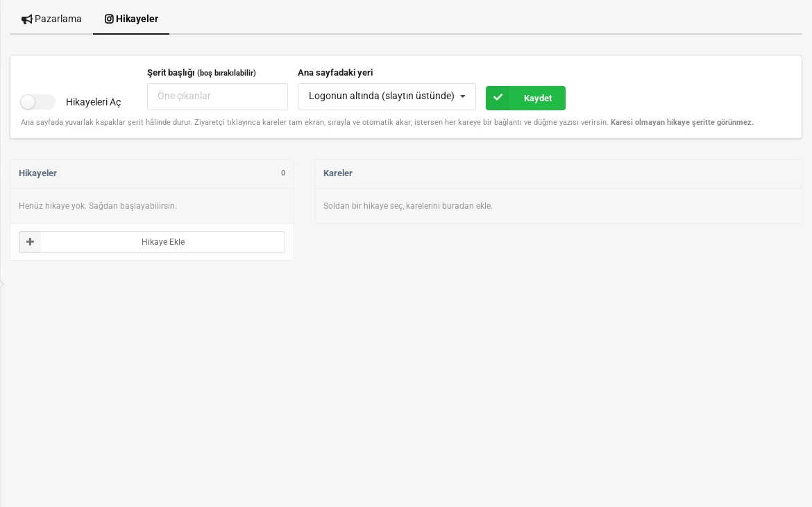812x507 pixels.
Task: Open the Pazarlama tab
Action: pyautogui.click(x=51, y=19)
